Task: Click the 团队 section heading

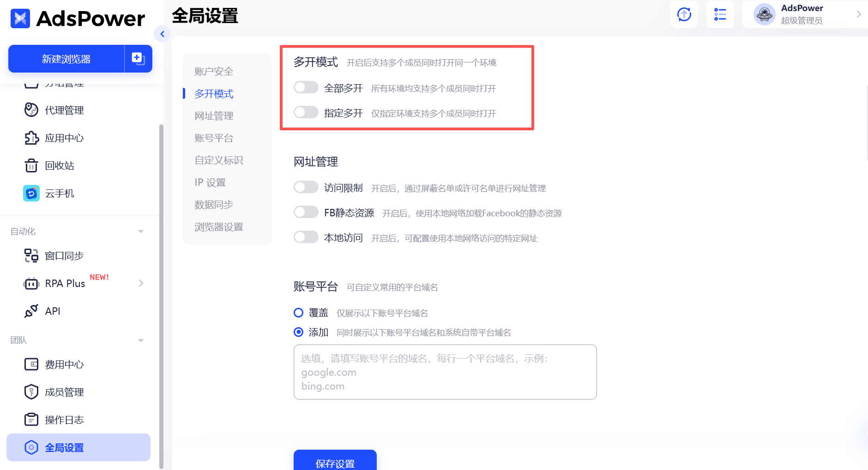Action: (x=19, y=341)
